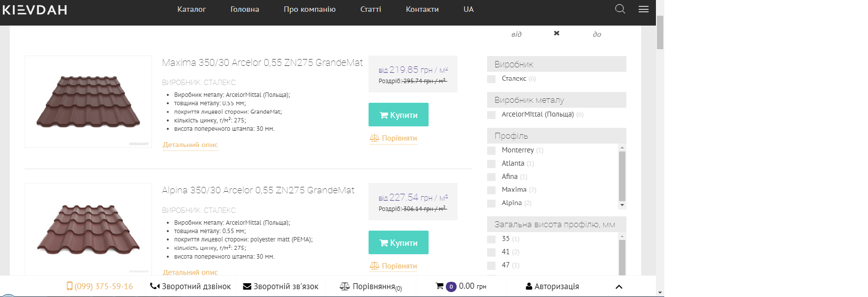Open the hamburger menu icon
Screen dimensions: 868x297
(644, 9)
